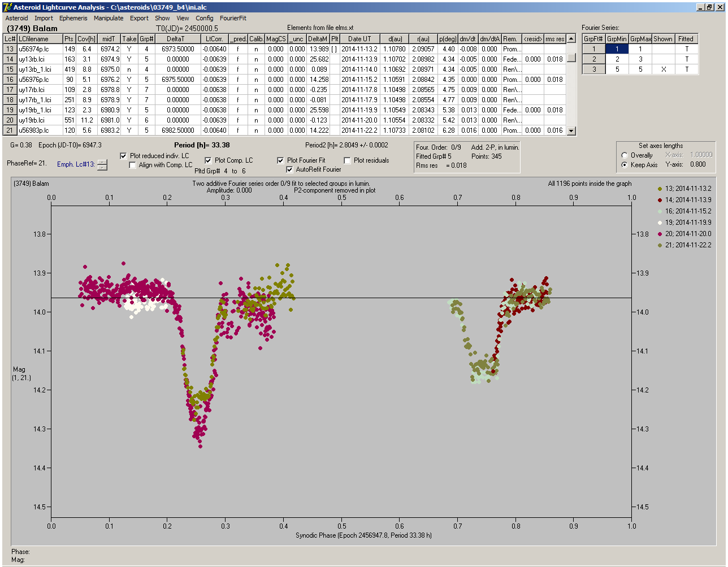This screenshot has width=728, height=567.
Task: Select file cell u56974p.lc
Action: click(39, 49)
